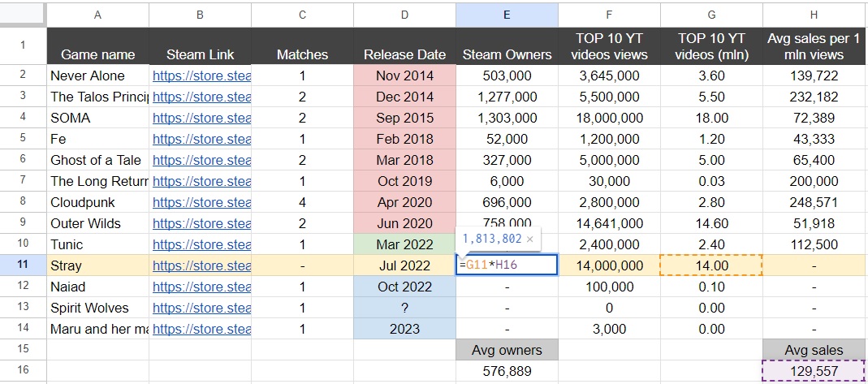Select the Matches header cell

tap(302, 46)
